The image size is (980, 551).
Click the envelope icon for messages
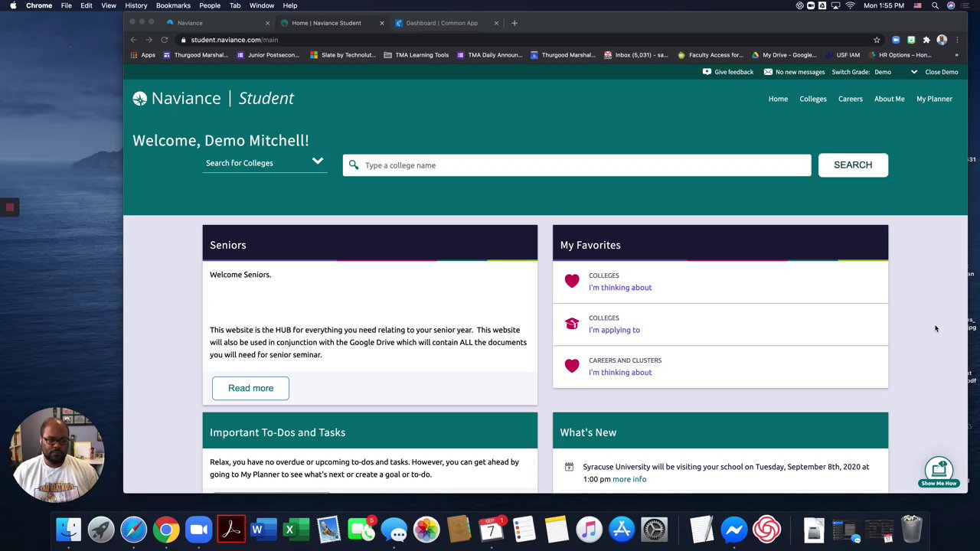point(768,72)
